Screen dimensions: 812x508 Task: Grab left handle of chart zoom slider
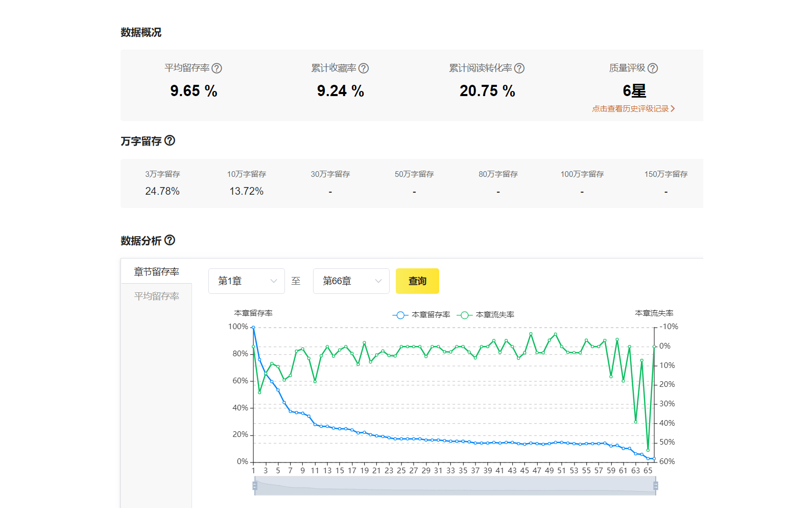[x=255, y=486]
